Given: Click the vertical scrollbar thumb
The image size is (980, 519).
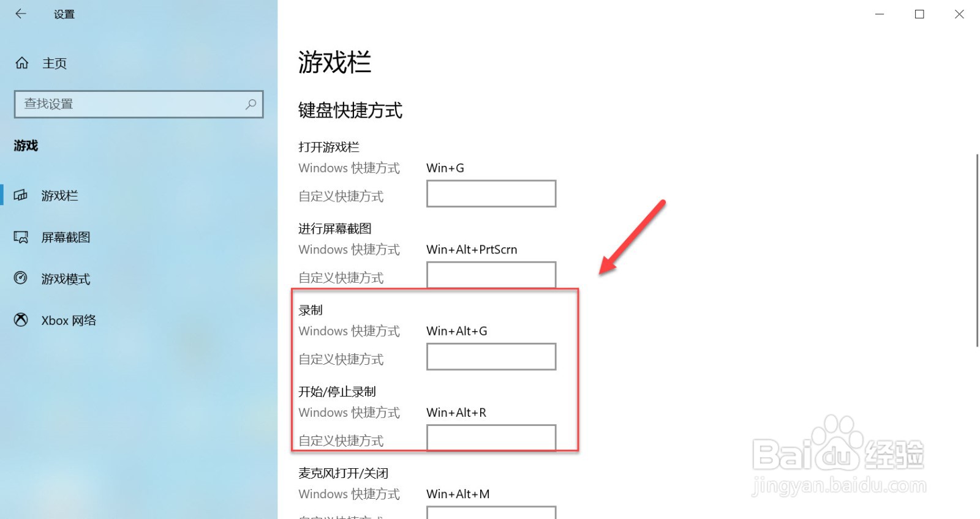Looking at the screenshot, I should [977, 250].
